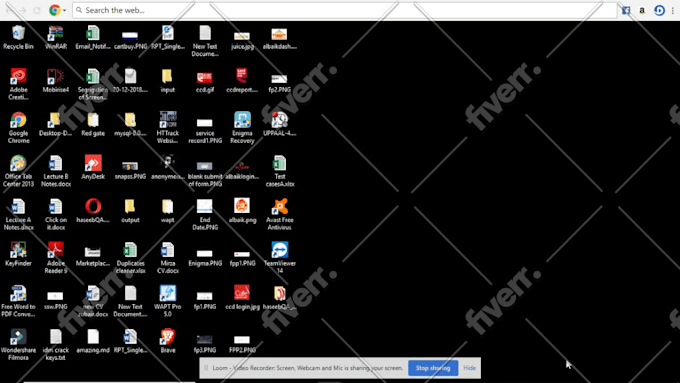Open the KeyFinder shortcut

coord(18,254)
